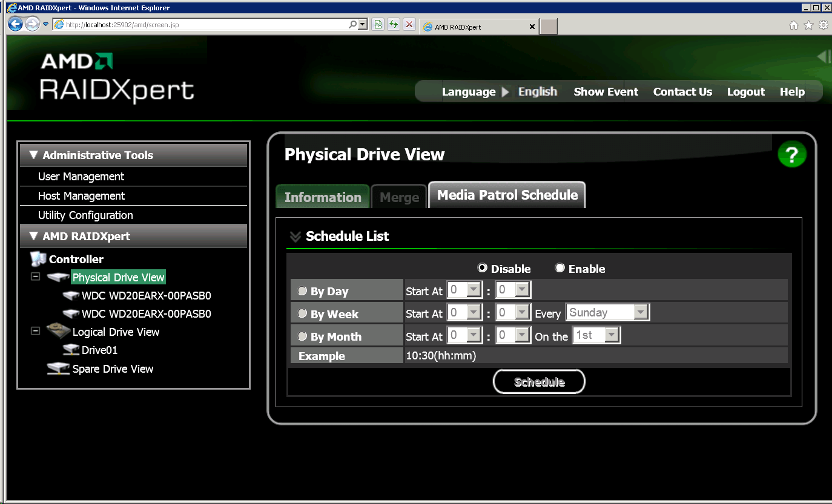This screenshot has height=504, width=832.
Task: Click the English language link
Action: point(538,91)
